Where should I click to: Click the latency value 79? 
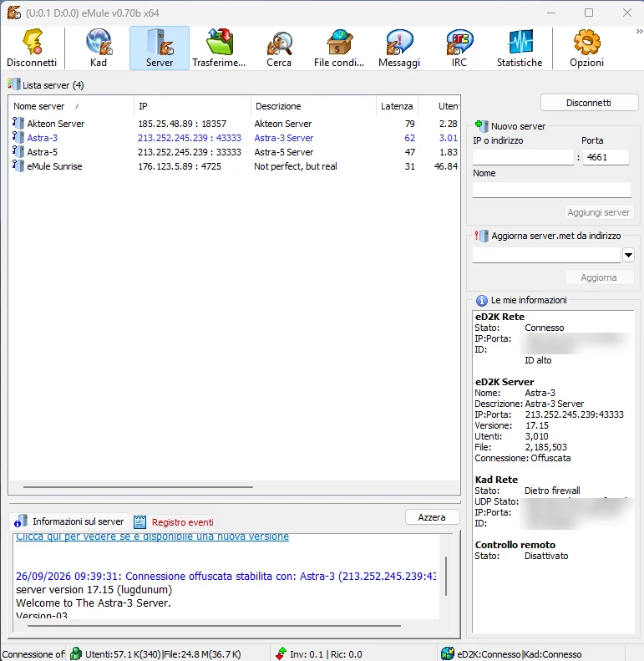[x=409, y=124]
